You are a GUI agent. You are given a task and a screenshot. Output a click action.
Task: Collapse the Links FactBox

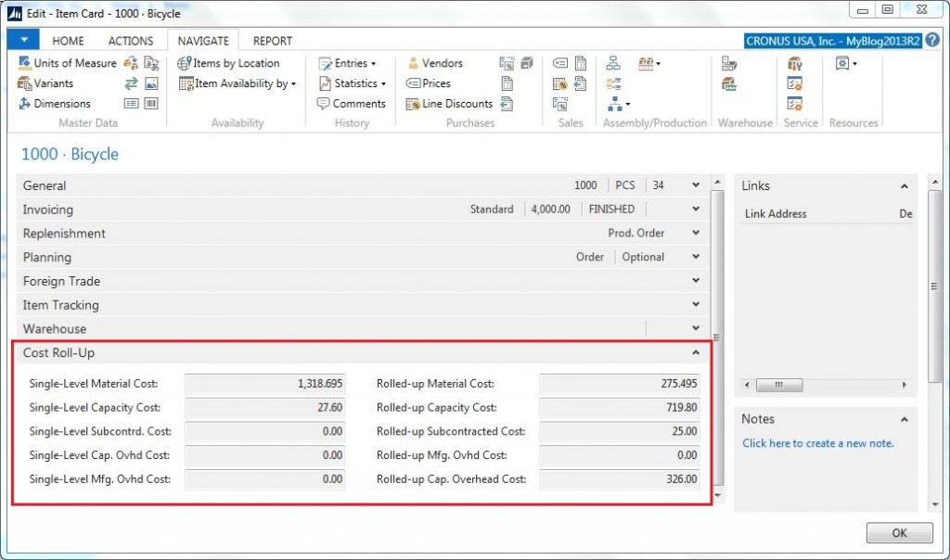click(904, 186)
